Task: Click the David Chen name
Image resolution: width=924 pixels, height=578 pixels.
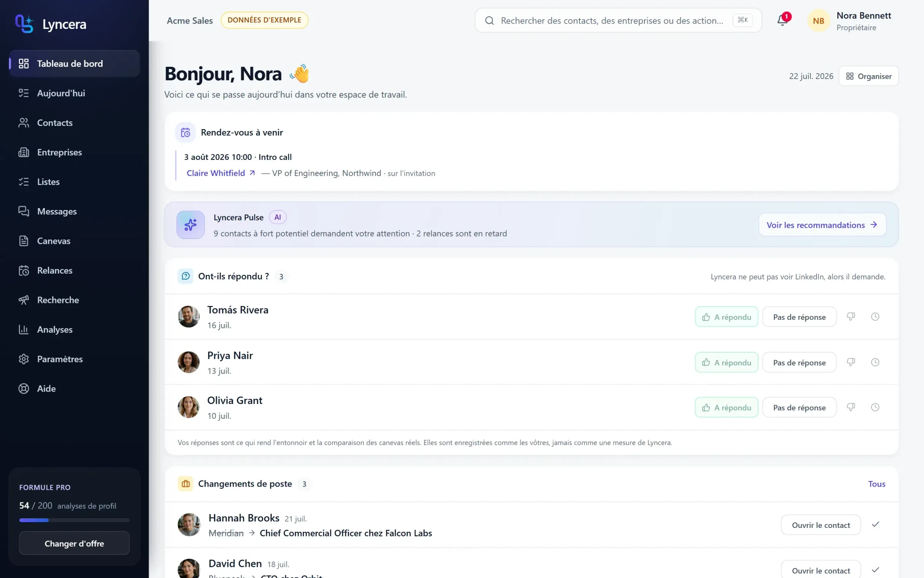Action: coord(235,563)
